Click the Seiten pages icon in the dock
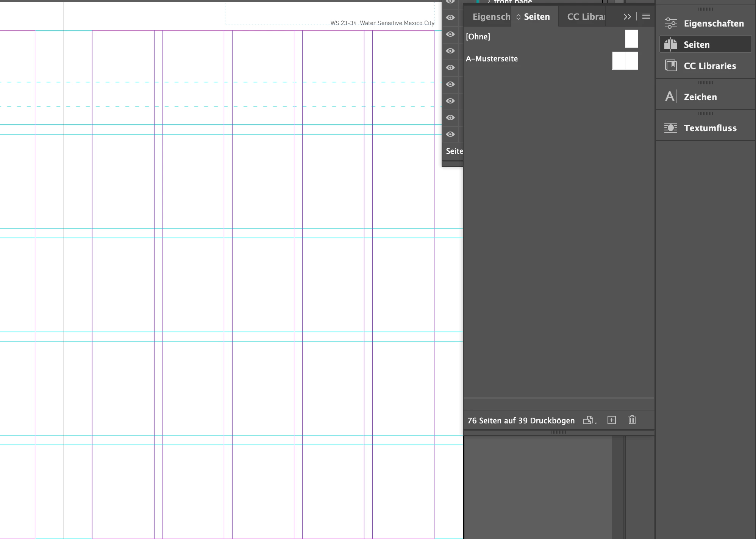This screenshot has height=539, width=756. (671, 44)
